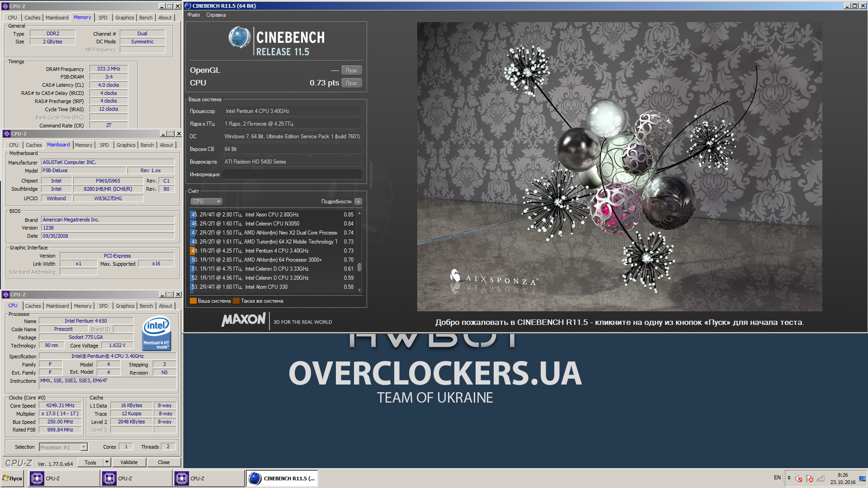
Task: Select ranking row 53 Intel Atom CPU 330
Action: click(273, 287)
